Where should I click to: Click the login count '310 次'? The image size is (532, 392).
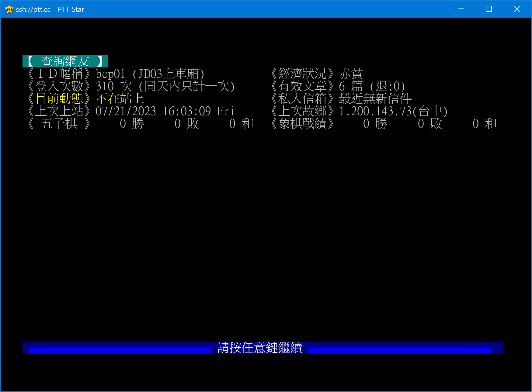[113, 86]
